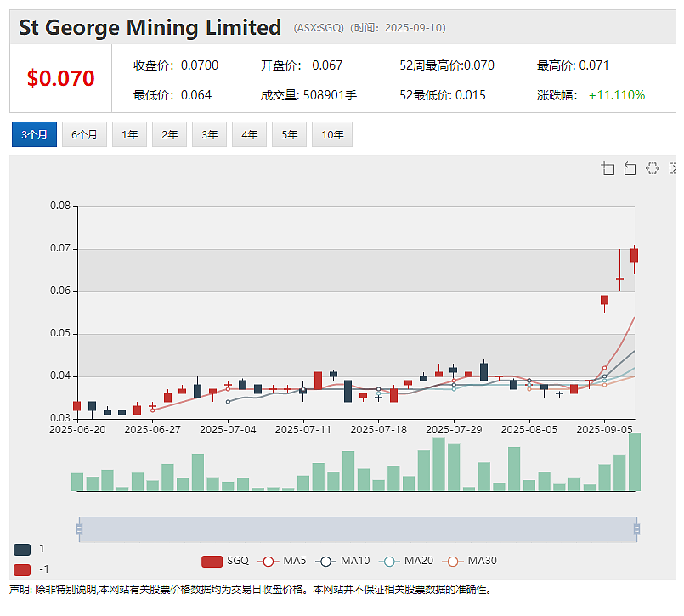Toggle MA20 line in legend
This screenshot has height=616, width=684.
click(x=406, y=561)
